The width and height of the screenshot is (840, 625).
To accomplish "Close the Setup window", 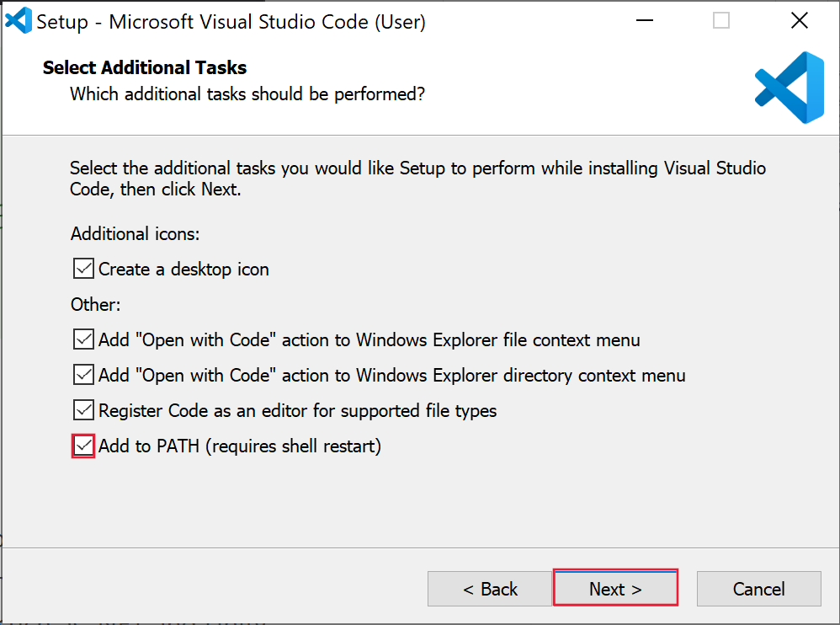I will click(800, 21).
